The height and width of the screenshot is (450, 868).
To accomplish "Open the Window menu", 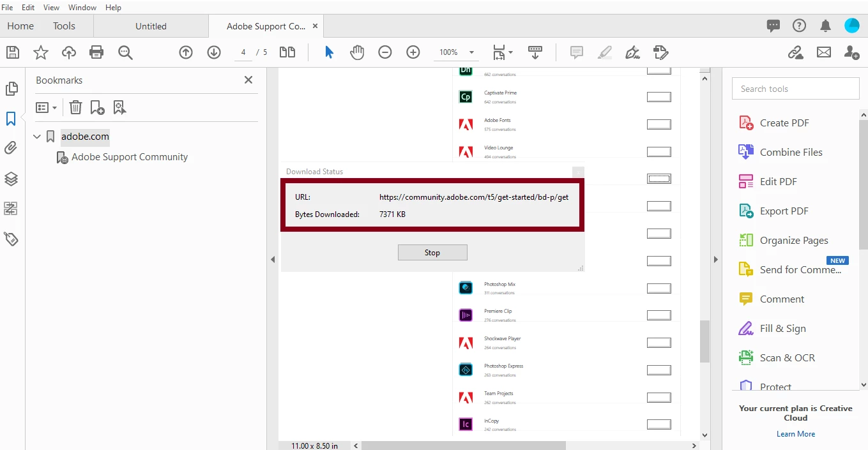I will pos(82,8).
